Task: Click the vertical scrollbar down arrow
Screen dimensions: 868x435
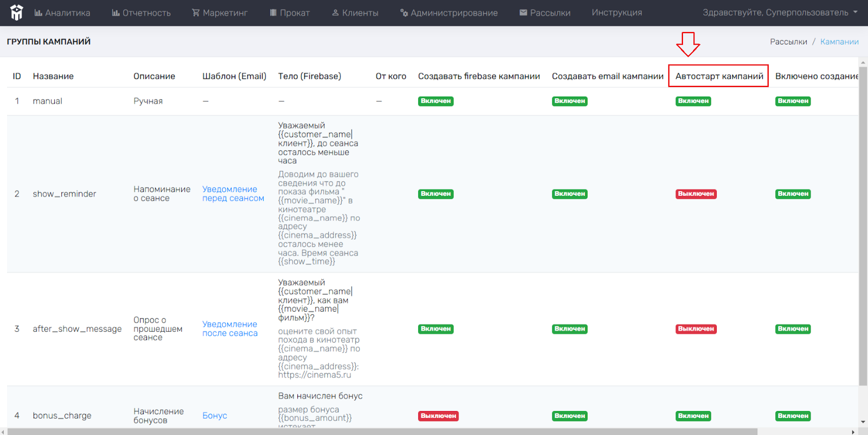Action: 863,422
